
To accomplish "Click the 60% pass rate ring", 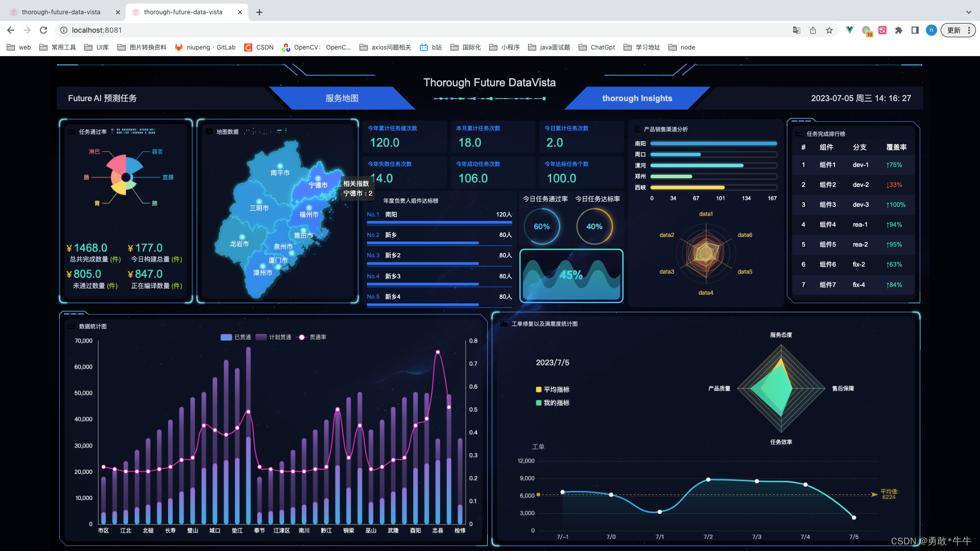I will (x=542, y=226).
